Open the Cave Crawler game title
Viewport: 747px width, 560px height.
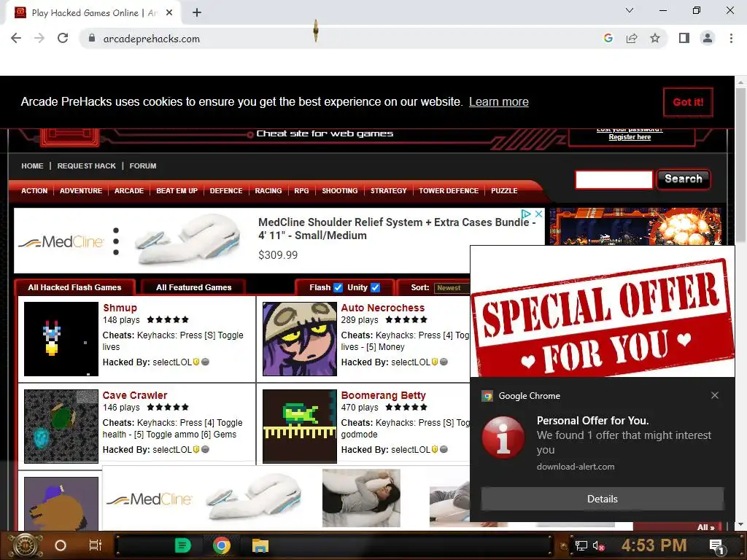click(135, 395)
